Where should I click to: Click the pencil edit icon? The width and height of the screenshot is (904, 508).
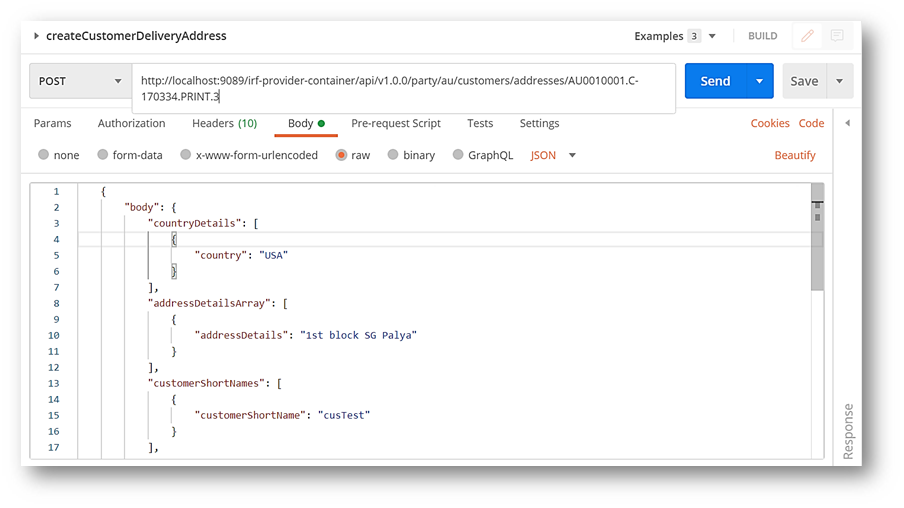807,36
